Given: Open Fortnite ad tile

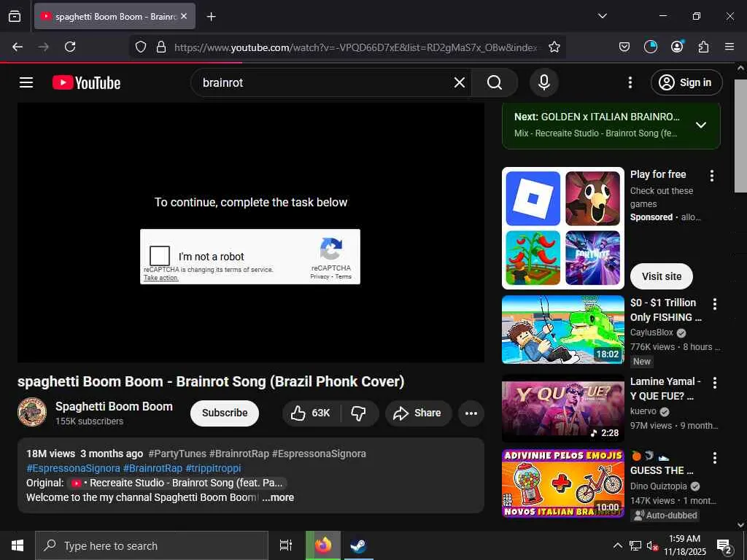Looking at the screenshot, I should point(592,257).
